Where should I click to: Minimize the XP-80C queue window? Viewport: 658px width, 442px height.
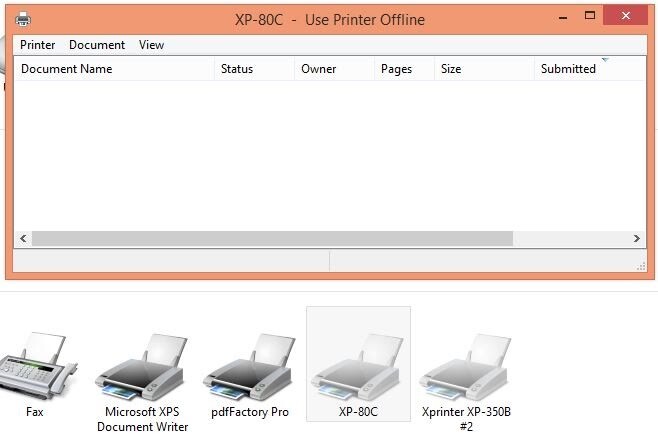click(x=563, y=18)
